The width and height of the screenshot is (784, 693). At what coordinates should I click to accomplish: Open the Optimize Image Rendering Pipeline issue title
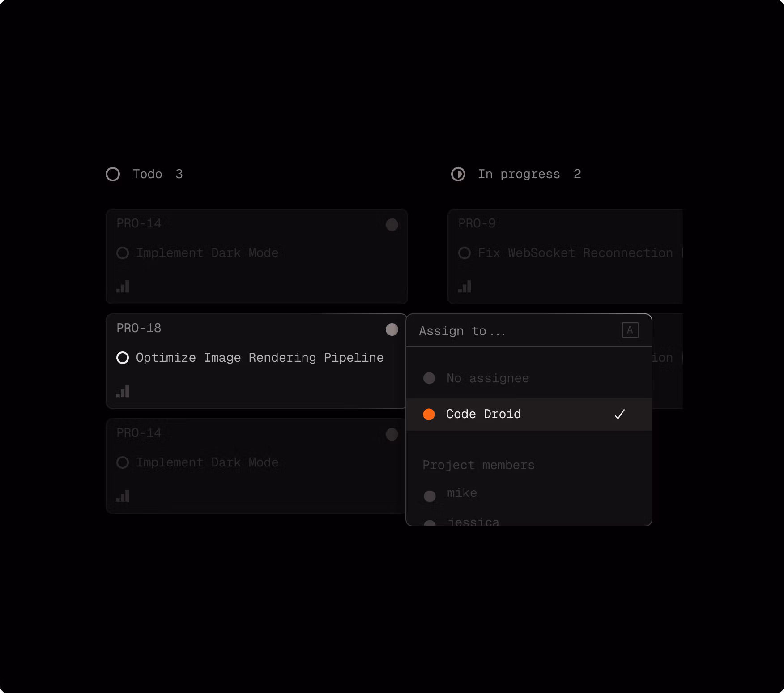(260, 358)
